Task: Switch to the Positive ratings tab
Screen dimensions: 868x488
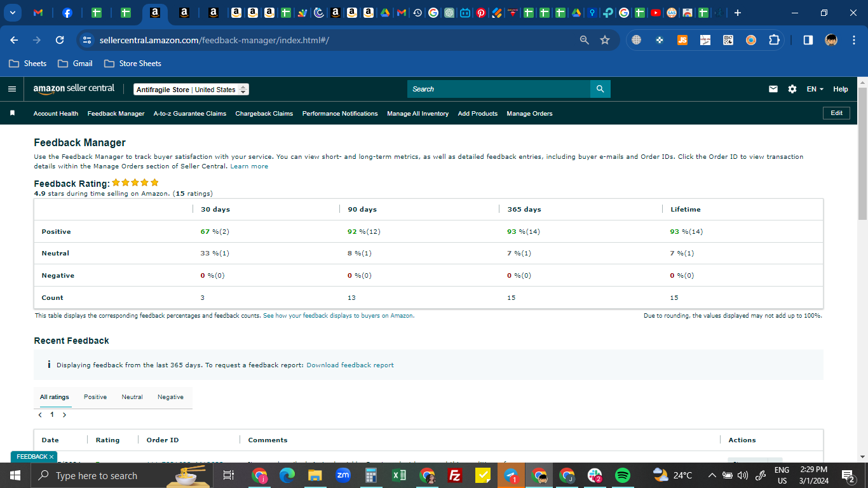Action: point(95,397)
